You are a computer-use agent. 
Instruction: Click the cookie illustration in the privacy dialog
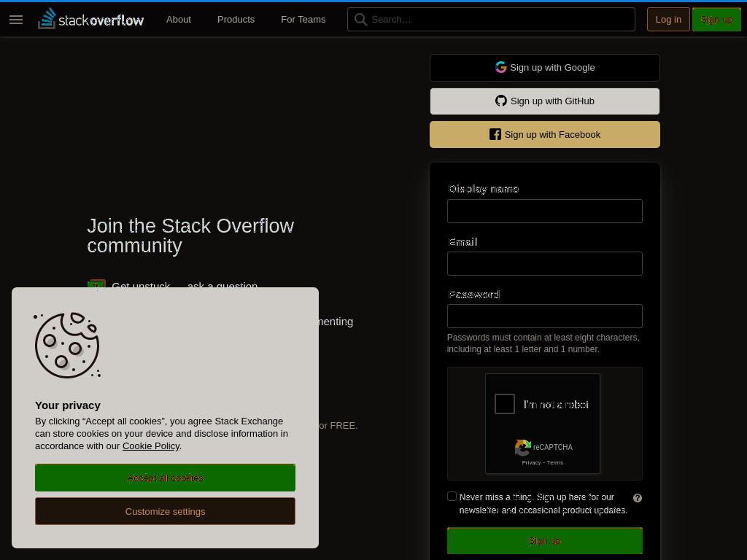[x=67, y=345]
